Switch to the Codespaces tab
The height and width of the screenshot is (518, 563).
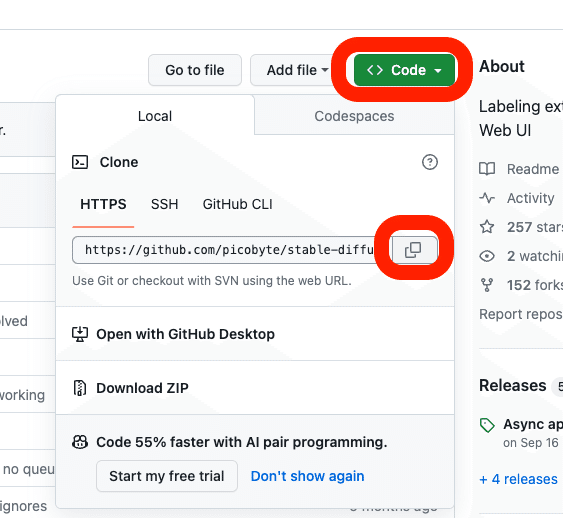click(x=354, y=116)
